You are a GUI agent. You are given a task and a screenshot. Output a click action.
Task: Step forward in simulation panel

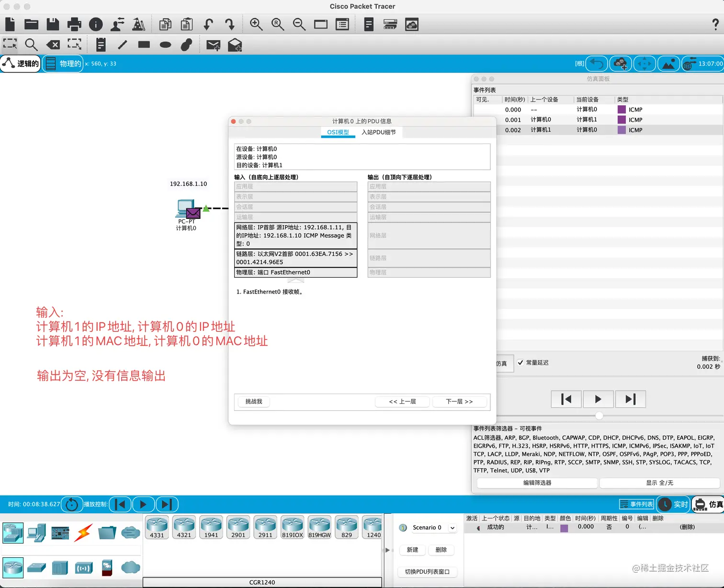(x=630, y=399)
